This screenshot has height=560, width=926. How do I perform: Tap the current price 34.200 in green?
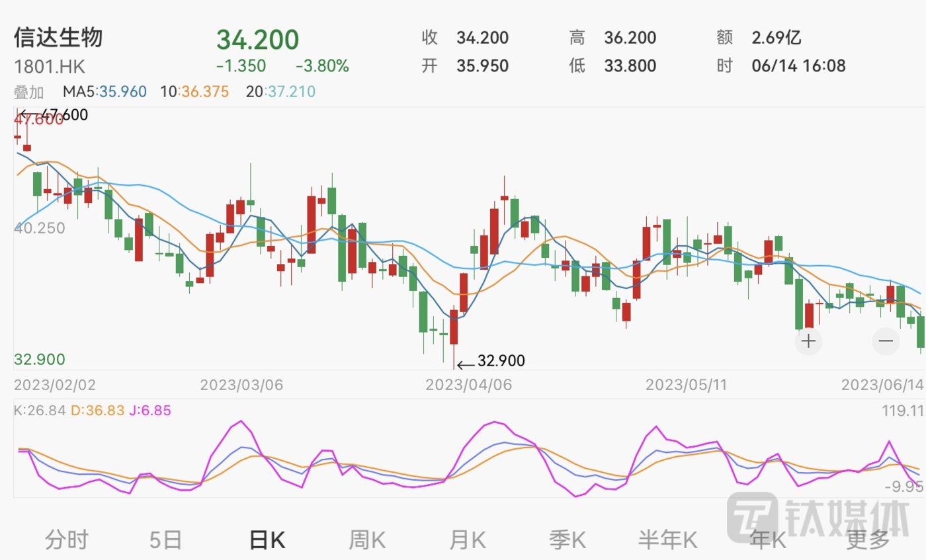click(x=258, y=40)
